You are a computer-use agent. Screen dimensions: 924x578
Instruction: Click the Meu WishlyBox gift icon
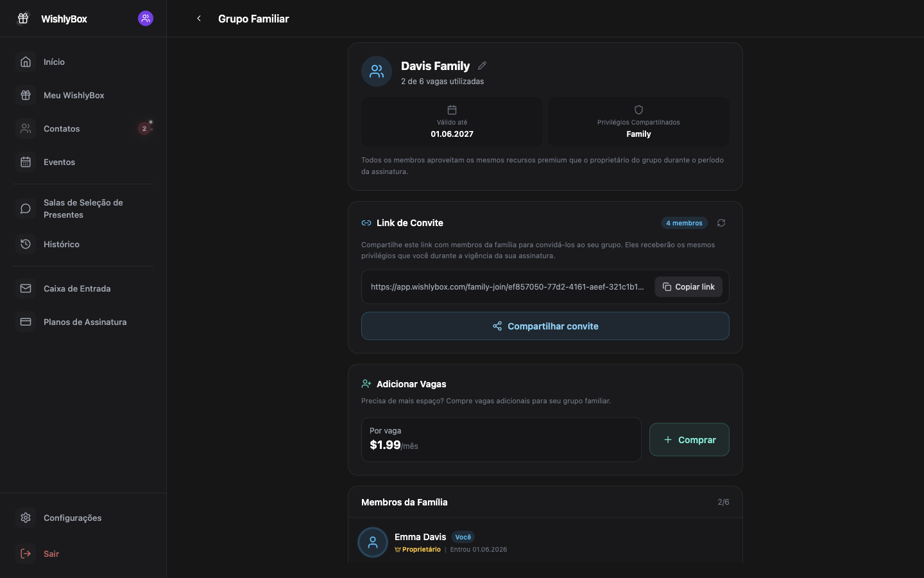(26, 95)
